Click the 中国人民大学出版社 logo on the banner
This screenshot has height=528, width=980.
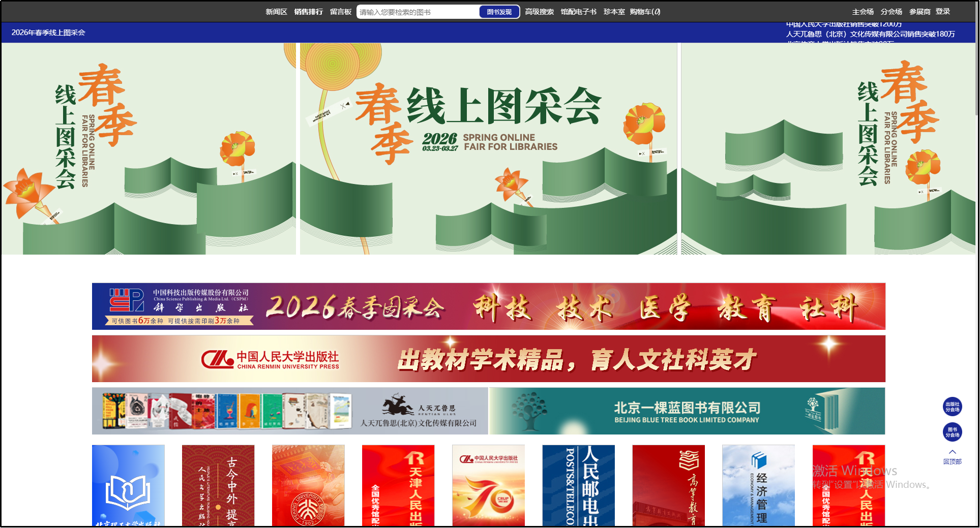pos(219,359)
